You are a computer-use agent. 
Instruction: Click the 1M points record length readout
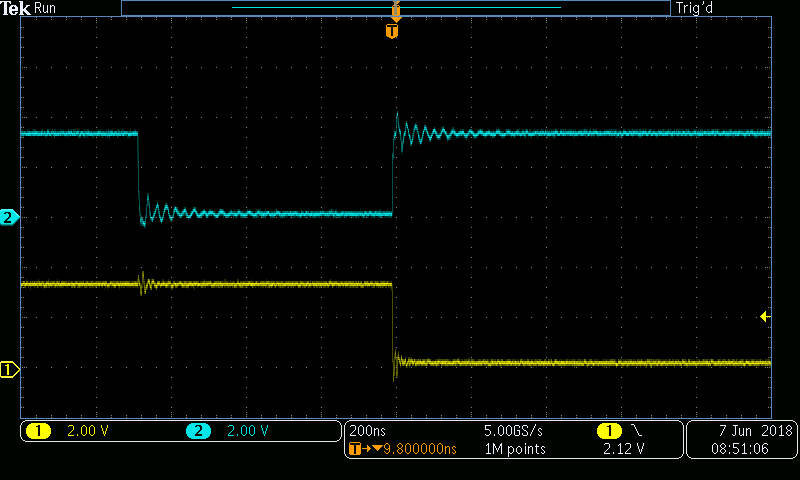click(x=514, y=450)
